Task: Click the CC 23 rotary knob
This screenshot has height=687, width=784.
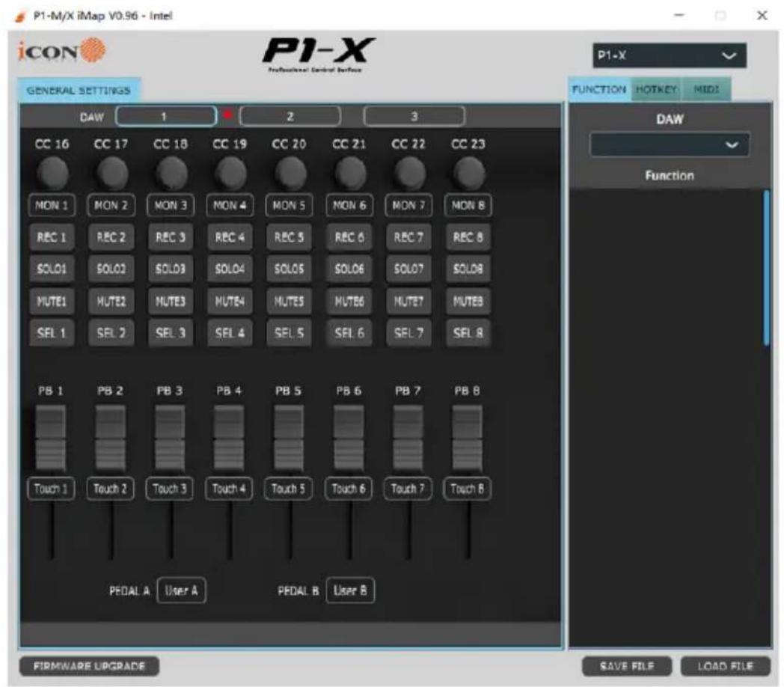Action: [468, 174]
